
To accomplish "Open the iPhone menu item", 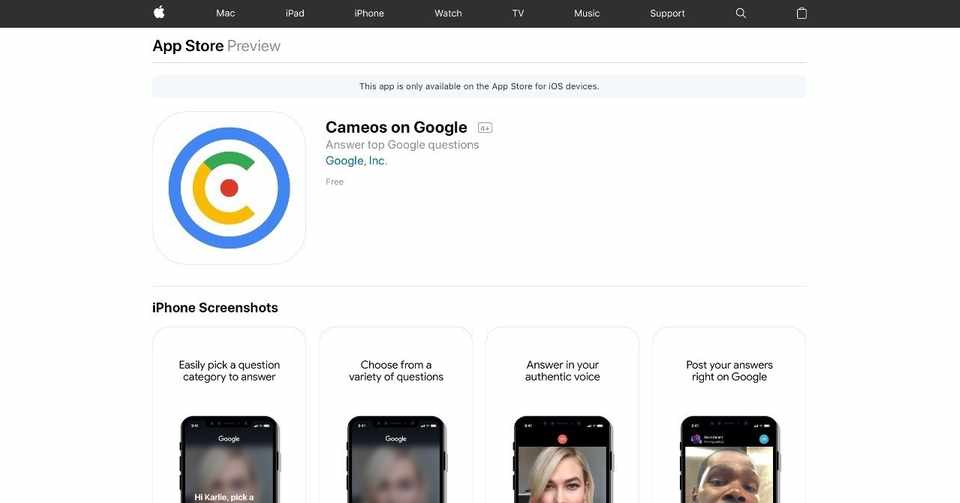I will [369, 13].
